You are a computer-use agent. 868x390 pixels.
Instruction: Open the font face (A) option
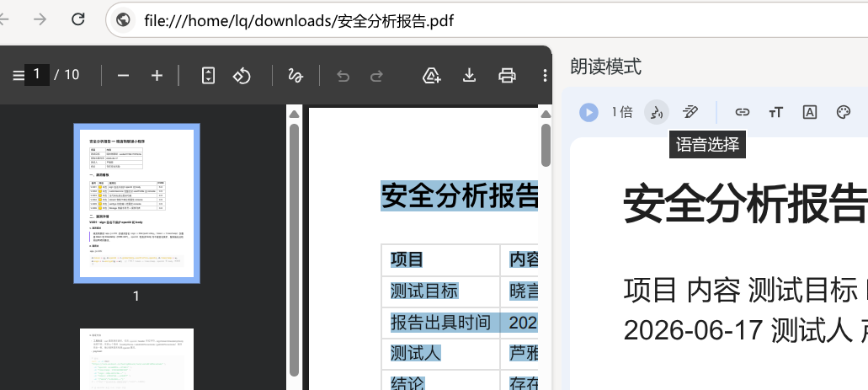[809, 113]
